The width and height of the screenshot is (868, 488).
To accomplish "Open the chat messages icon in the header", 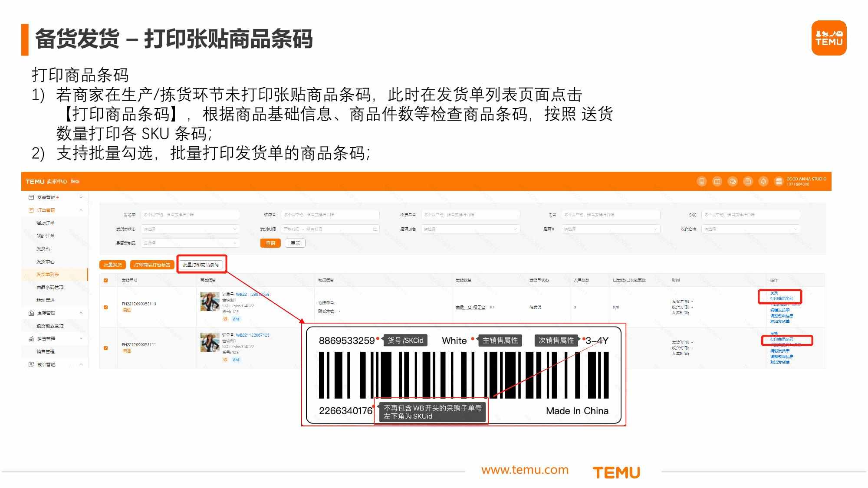I will [x=733, y=181].
